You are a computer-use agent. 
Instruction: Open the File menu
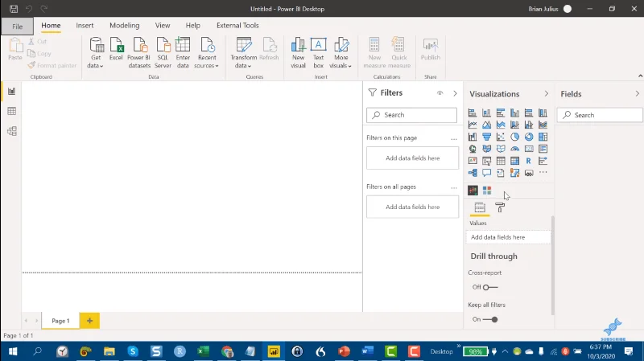click(17, 27)
